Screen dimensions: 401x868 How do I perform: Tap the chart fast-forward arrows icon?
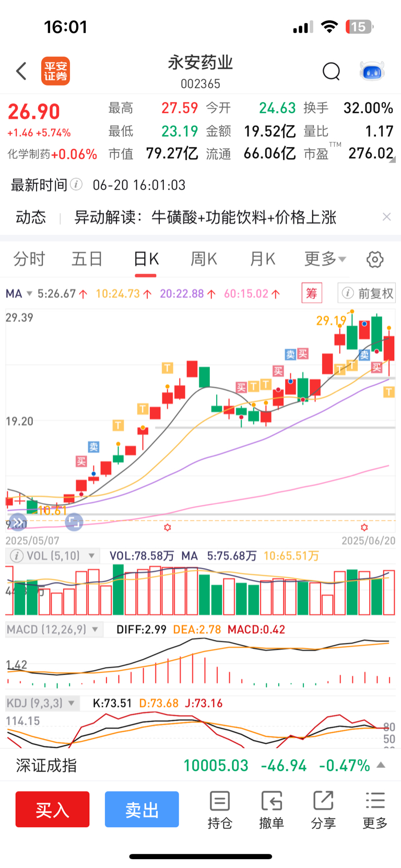[17, 521]
